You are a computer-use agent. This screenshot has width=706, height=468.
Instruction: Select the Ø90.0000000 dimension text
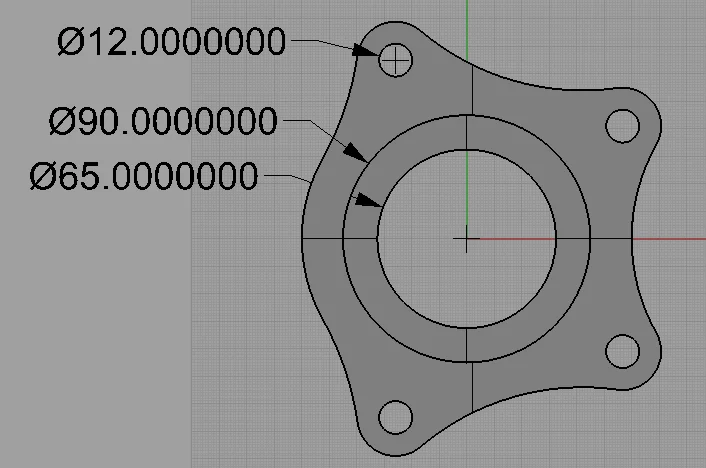(x=163, y=121)
